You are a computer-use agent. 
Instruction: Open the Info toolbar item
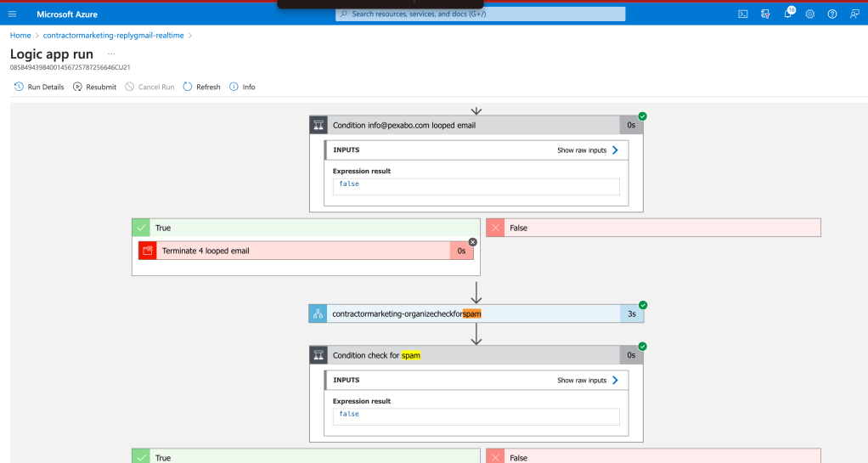coord(242,87)
